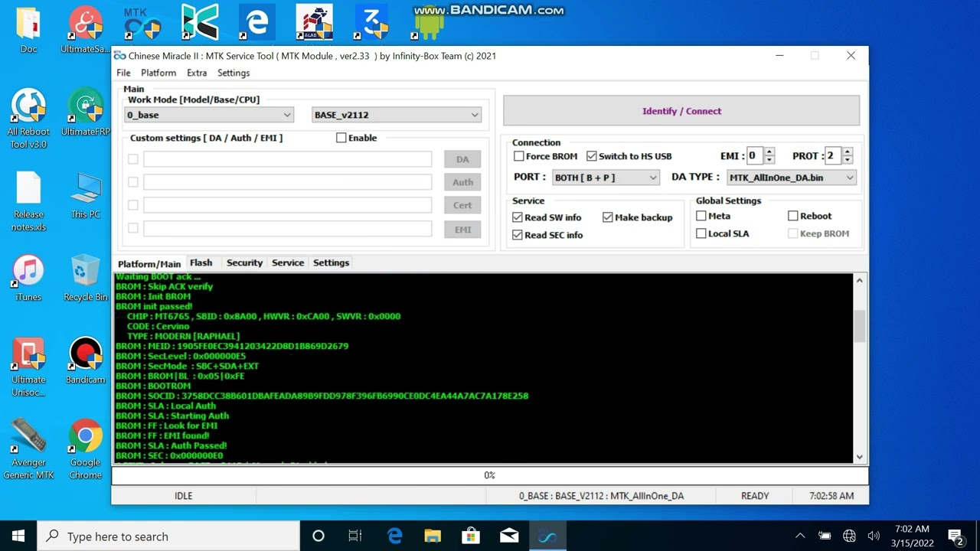
Task: Open the Platform menu
Action: click(x=158, y=73)
